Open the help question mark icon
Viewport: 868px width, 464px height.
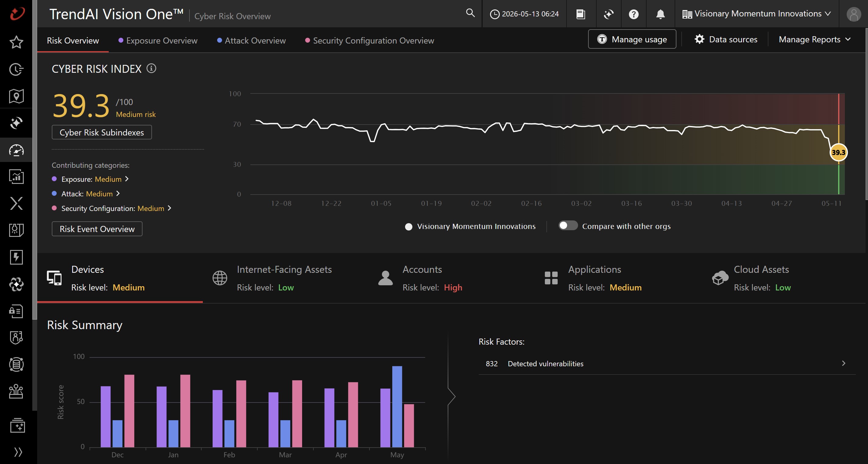633,14
